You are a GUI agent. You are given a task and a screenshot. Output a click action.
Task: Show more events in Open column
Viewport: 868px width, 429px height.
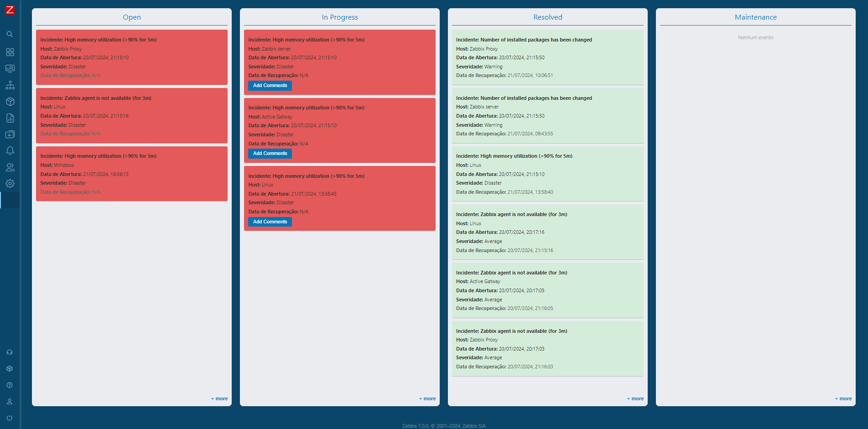pos(219,399)
